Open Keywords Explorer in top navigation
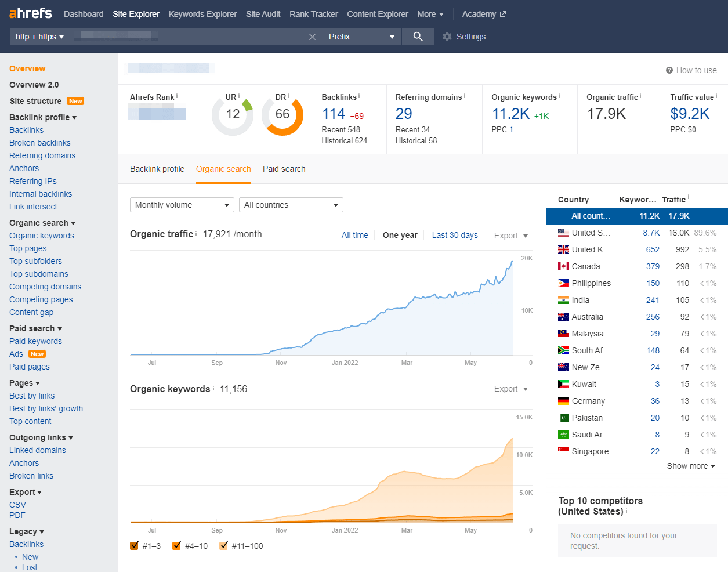728x572 pixels. point(202,14)
